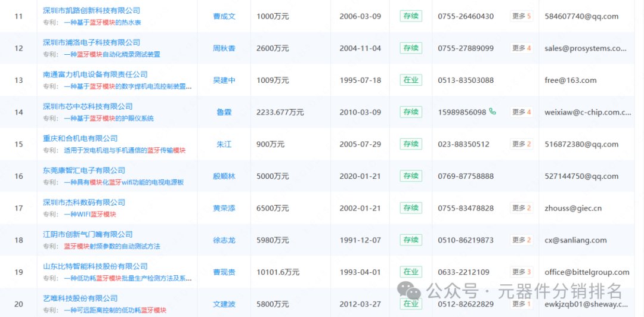
Task: Select email 516872380@qq.com
Action: pos(581,145)
